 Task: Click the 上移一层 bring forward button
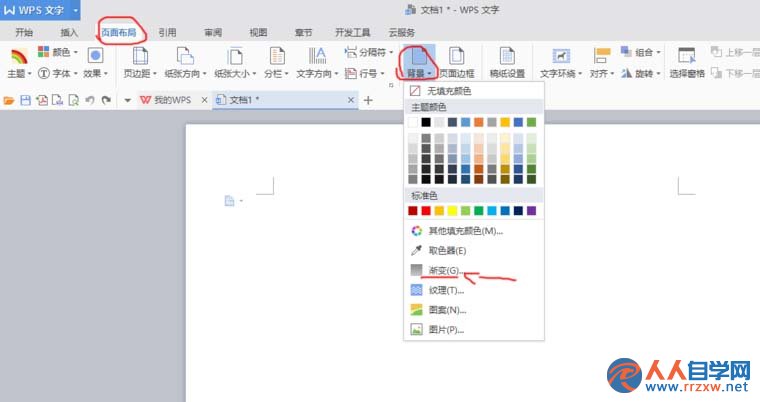(734, 51)
